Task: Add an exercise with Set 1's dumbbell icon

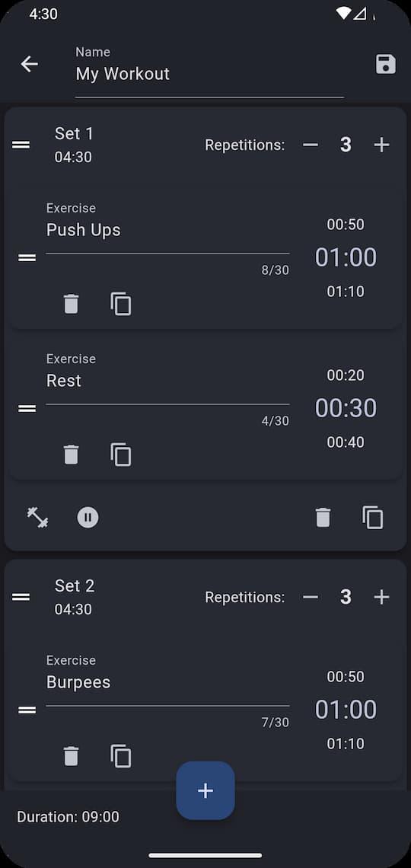Action: pos(37,518)
